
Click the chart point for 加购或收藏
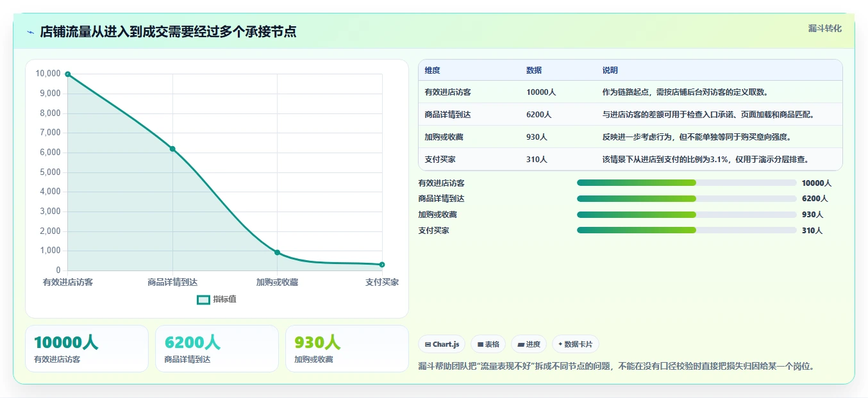[277, 253]
